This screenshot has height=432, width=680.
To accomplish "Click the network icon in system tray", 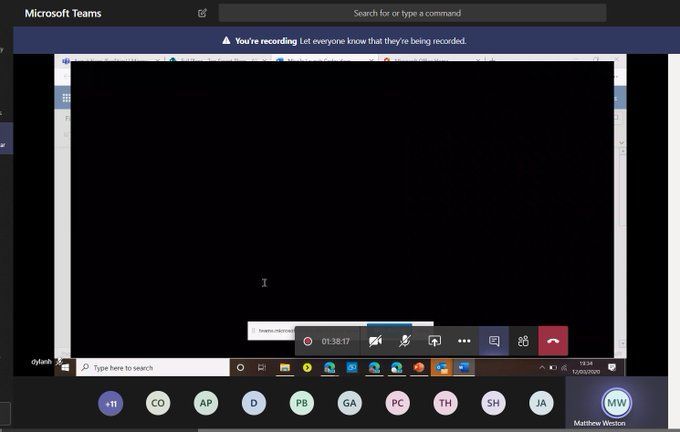I will coord(564,368).
